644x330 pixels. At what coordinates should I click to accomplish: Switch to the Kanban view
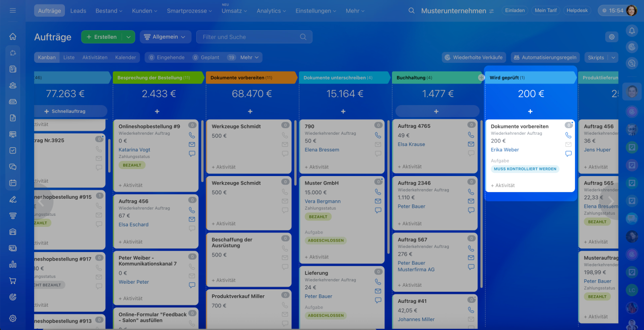coord(47,57)
